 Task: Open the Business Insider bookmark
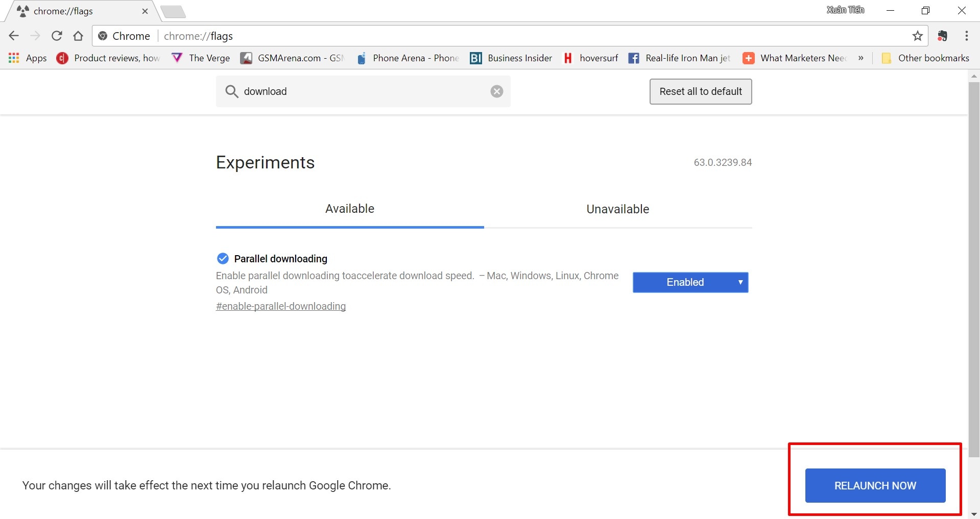(x=519, y=58)
